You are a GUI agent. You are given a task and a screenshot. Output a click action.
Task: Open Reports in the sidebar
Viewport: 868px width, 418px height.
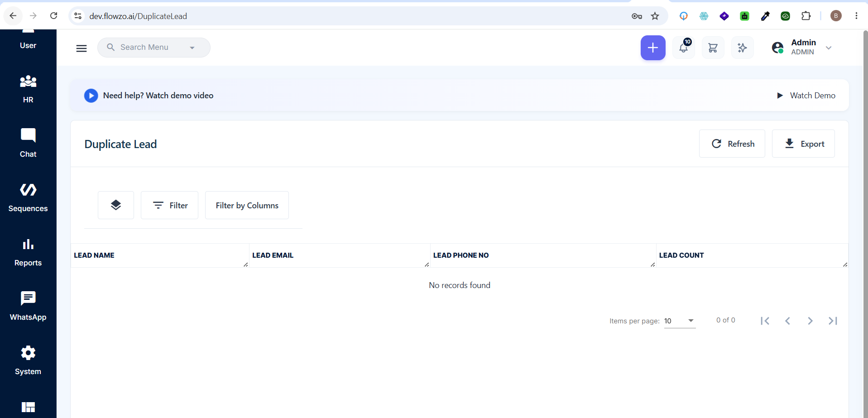point(28,252)
